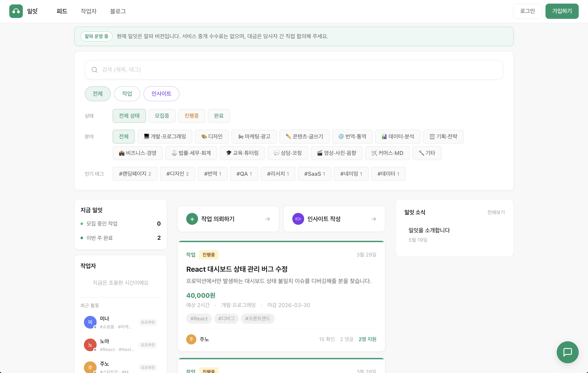Click the 이번 주 완료 stat row

121,238
